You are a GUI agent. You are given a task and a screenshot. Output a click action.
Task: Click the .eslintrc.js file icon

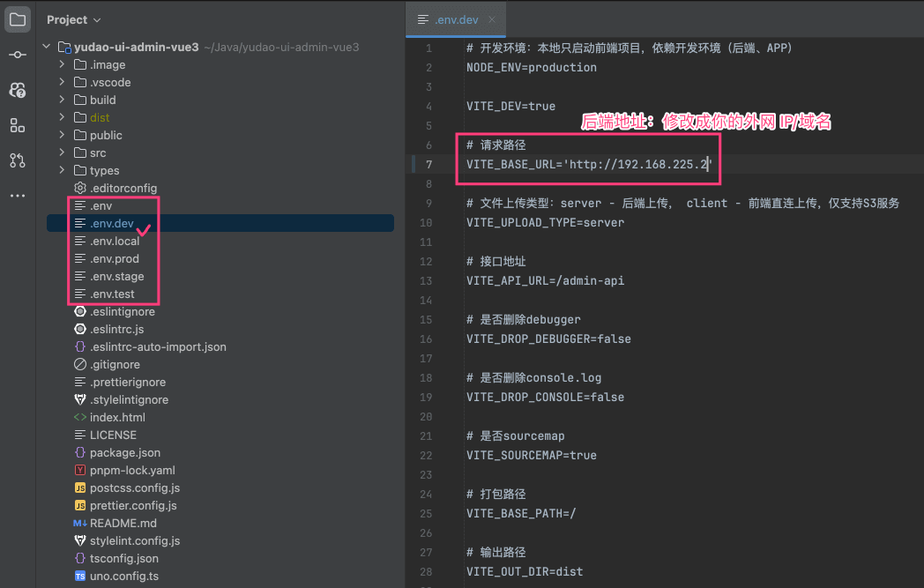80,329
